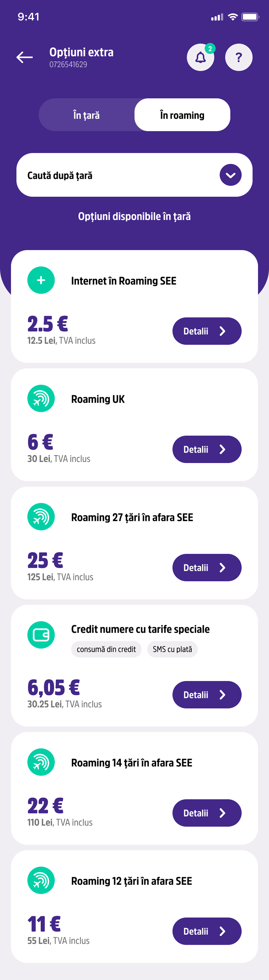Open Detalii for Credit numere tarife speciale
The image size is (269, 980).
tap(207, 695)
